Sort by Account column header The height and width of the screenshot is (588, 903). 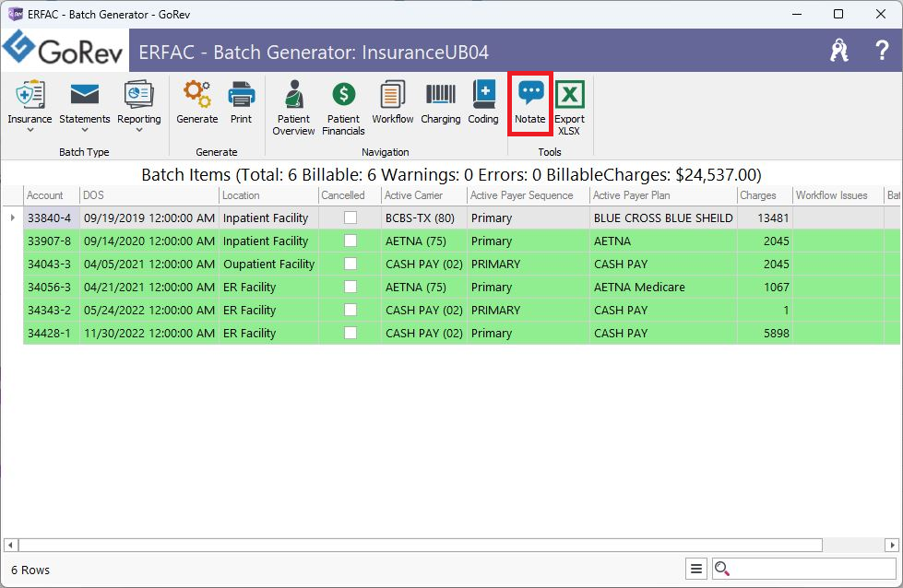[52, 195]
